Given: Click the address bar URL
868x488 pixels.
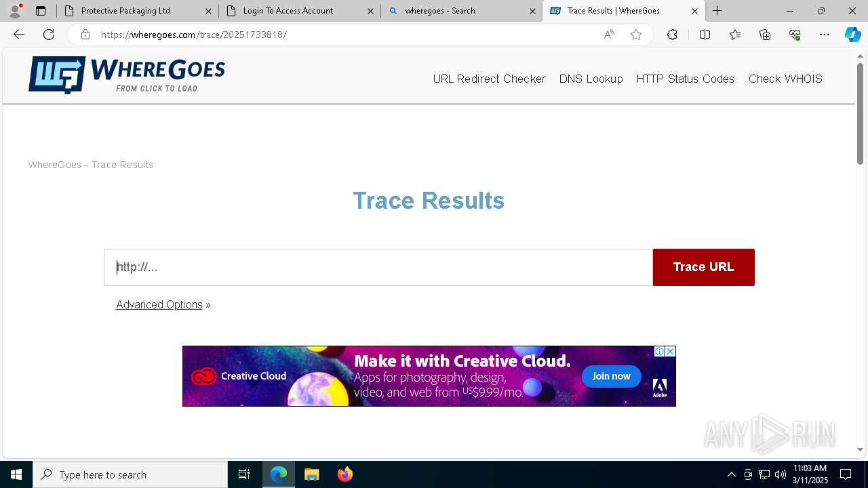Looking at the screenshot, I should click(194, 35).
